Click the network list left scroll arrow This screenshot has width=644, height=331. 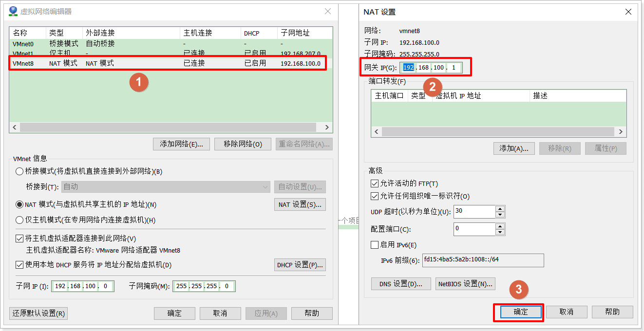14,127
